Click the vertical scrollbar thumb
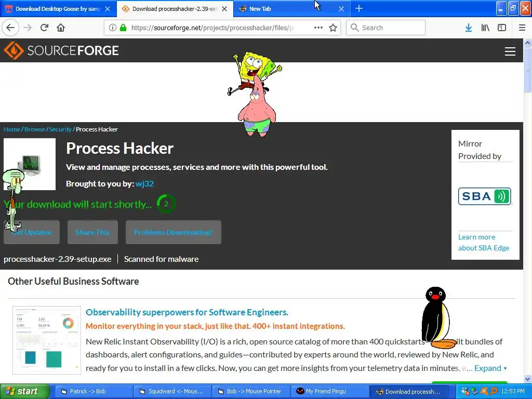Viewport: 532px width, 399px height. pyautogui.click(x=527, y=70)
